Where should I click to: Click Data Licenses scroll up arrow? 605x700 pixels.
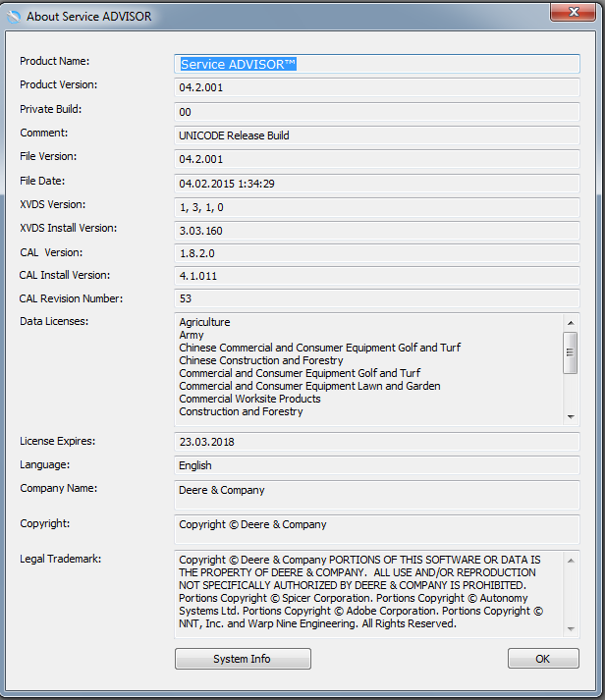click(x=571, y=322)
